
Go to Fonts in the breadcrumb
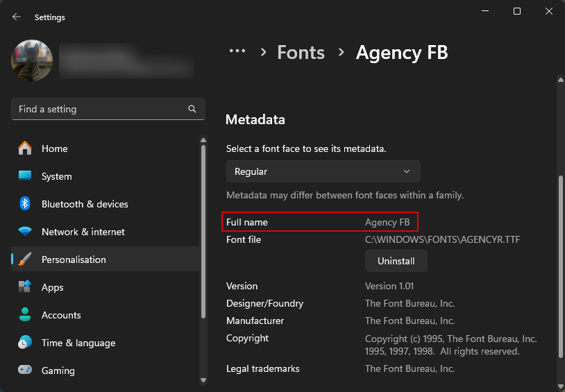(301, 53)
